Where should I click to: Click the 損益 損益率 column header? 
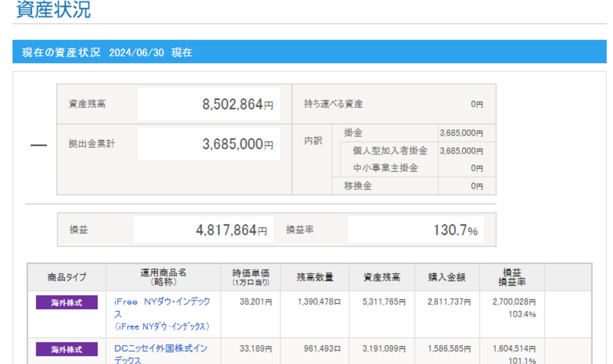[x=512, y=277]
